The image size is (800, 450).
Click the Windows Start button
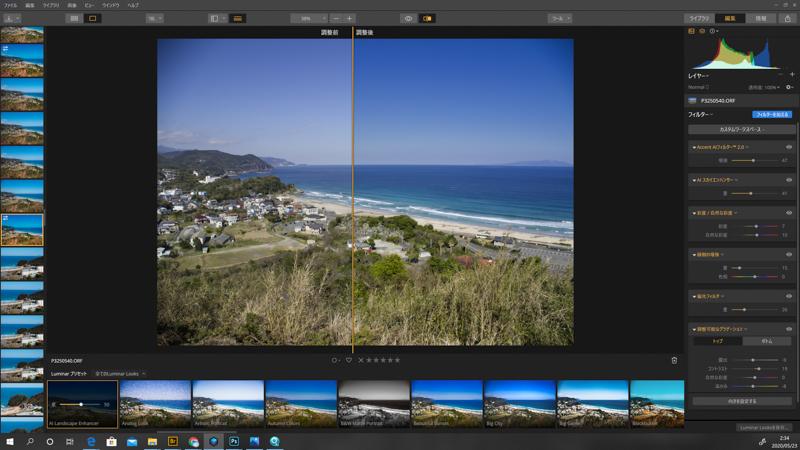(x=10, y=441)
